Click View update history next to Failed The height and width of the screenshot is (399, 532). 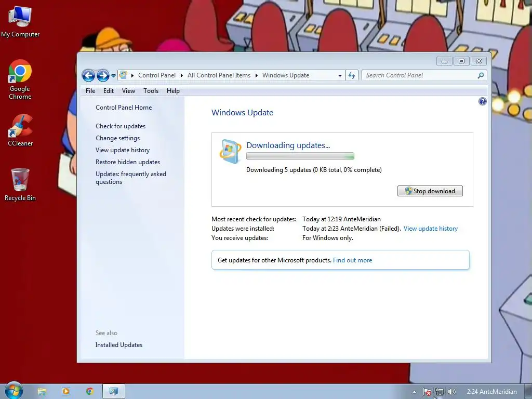(431, 229)
